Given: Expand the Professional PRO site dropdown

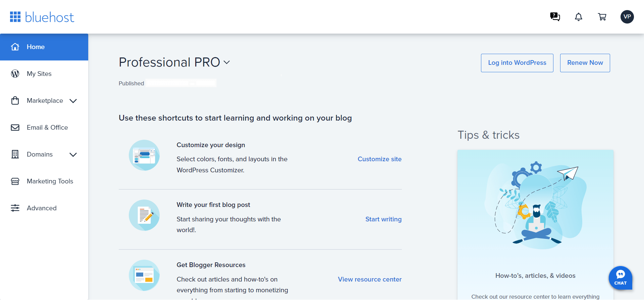Looking at the screenshot, I should (x=227, y=62).
